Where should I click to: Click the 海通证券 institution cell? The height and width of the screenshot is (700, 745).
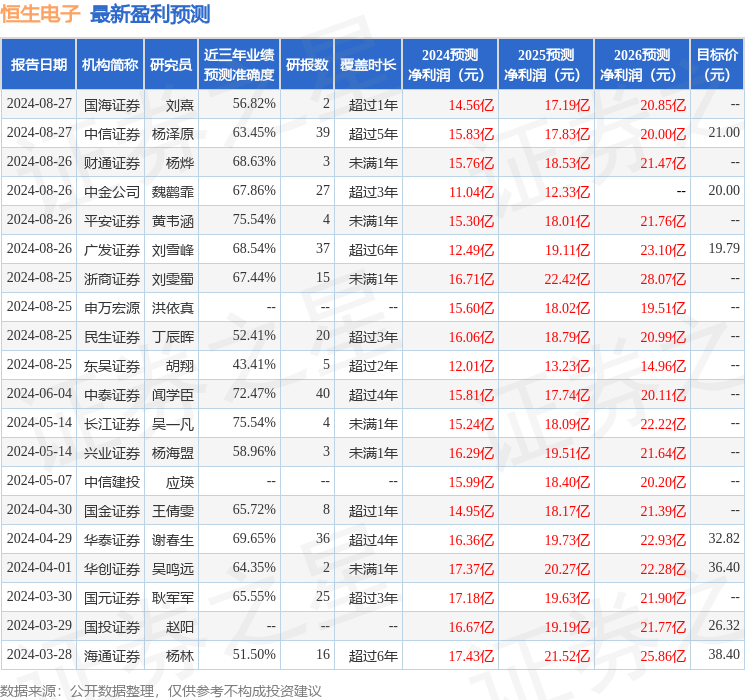coord(112,656)
